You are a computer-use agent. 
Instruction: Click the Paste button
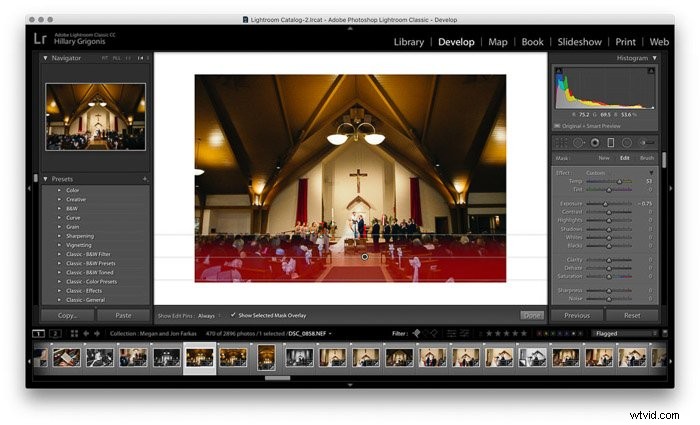click(x=123, y=315)
